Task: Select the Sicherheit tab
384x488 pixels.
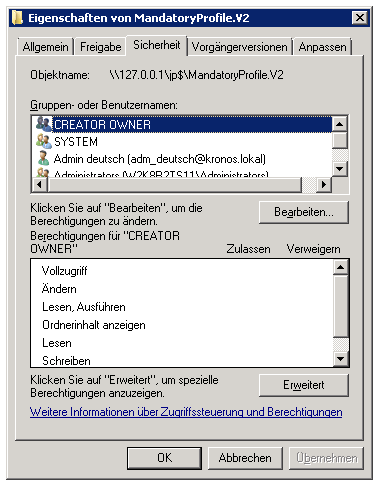Action: 156,45
